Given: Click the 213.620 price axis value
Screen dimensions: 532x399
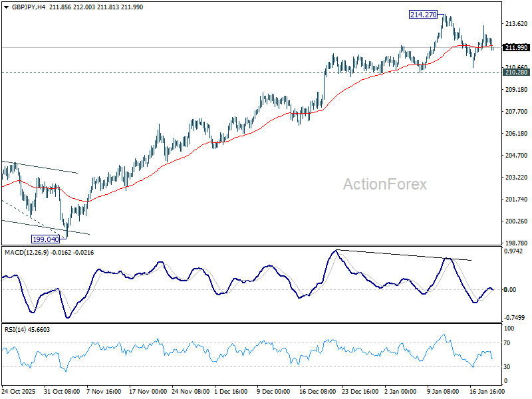Looking at the screenshot, I should coord(516,23).
